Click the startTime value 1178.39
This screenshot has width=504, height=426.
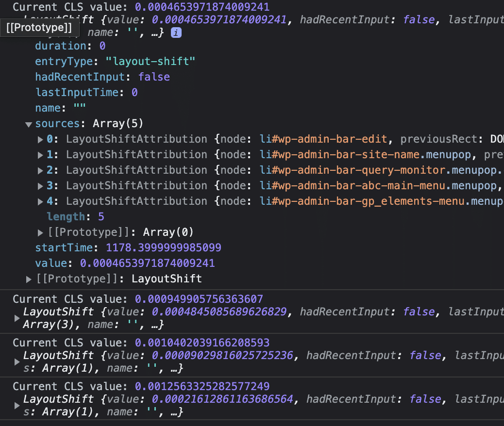point(164,248)
